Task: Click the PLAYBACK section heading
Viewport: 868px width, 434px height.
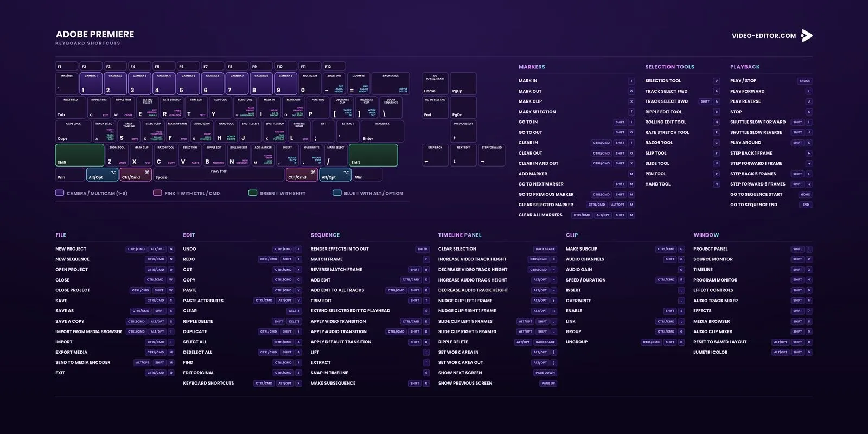Action: pos(745,67)
